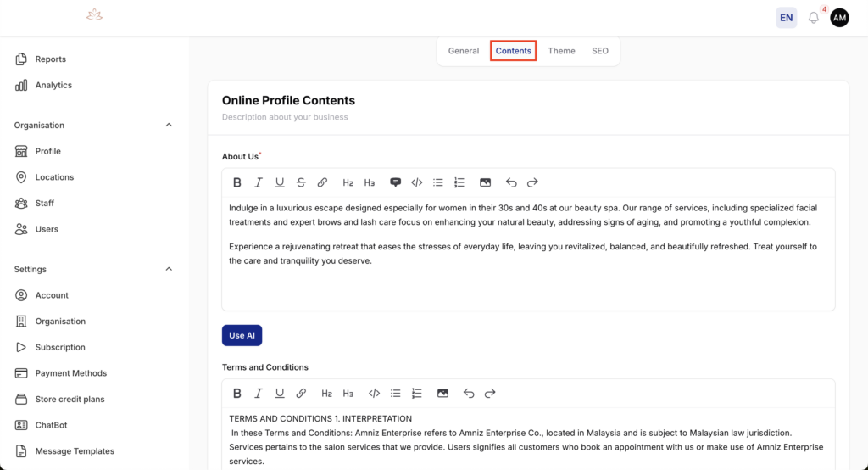
Task: Add numbered list in About Us editor
Action: pos(459,182)
